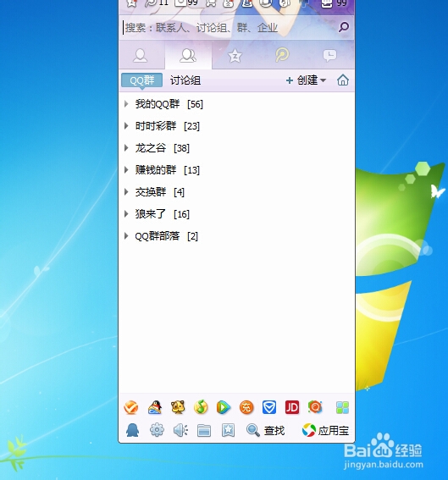Image resolution: width=448 pixels, height=480 pixels.
Task: Expand the 我的QQ群 [56] category arrow
Action: [x=126, y=104]
